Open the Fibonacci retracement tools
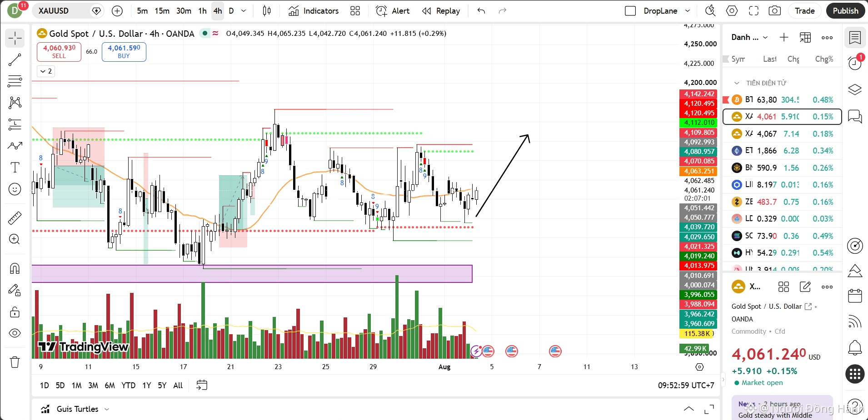 [x=15, y=81]
